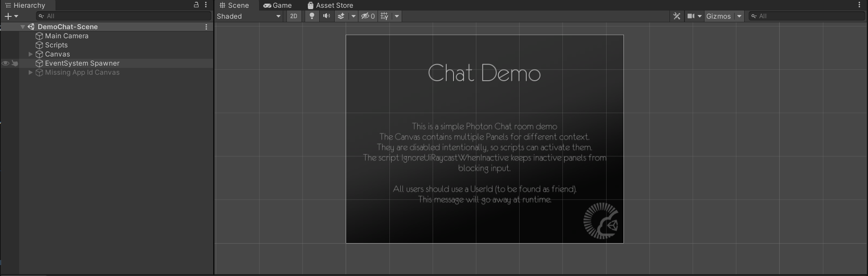This screenshot has width=868, height=276.
Task: Open the Component Editor Tools icon
Action: pos(677,16)
